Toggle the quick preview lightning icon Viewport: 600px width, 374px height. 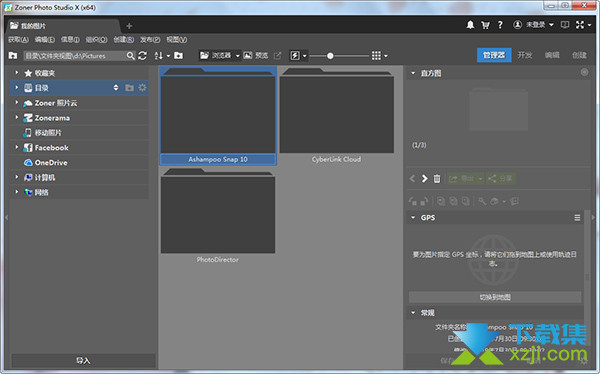(x=295, y=56)
